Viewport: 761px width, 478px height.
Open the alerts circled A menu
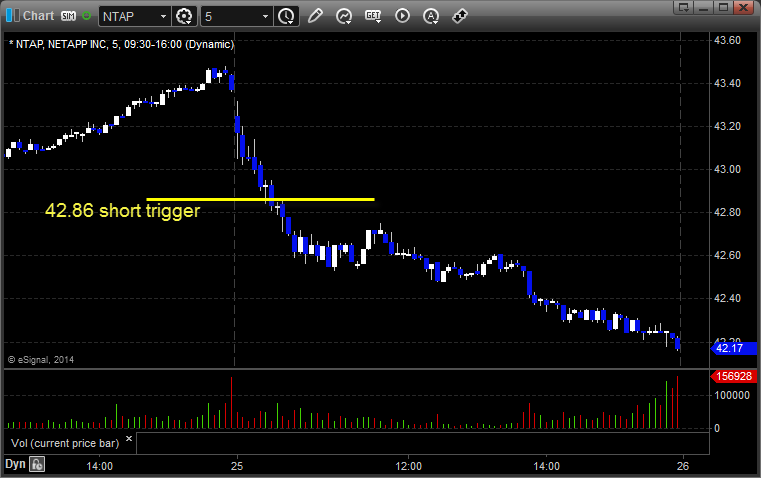(431, 16)
